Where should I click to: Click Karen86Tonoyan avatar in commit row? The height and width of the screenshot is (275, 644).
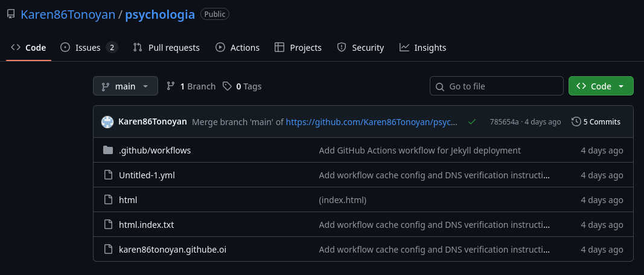coord(107,121)
